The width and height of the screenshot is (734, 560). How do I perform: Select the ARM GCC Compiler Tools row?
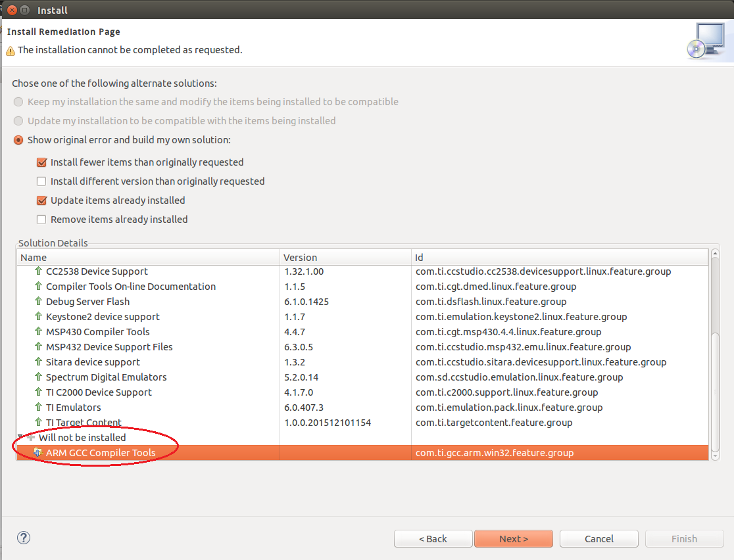coord(363,452)
